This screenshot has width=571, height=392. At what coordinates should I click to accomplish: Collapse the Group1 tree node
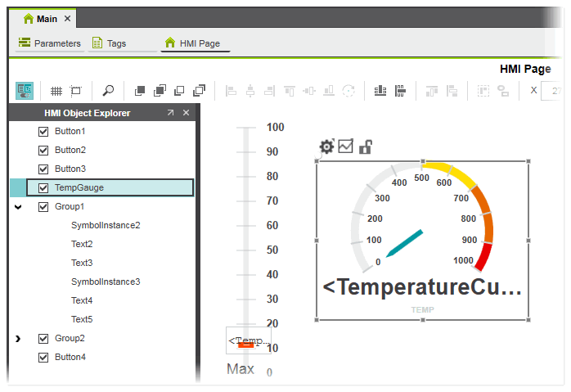click(x=18, y=207)
